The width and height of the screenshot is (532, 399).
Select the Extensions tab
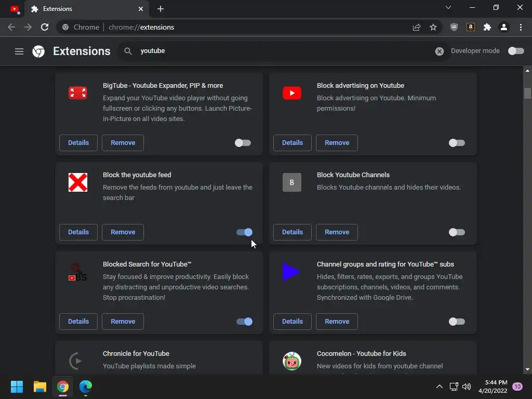(x=87, y=9)
